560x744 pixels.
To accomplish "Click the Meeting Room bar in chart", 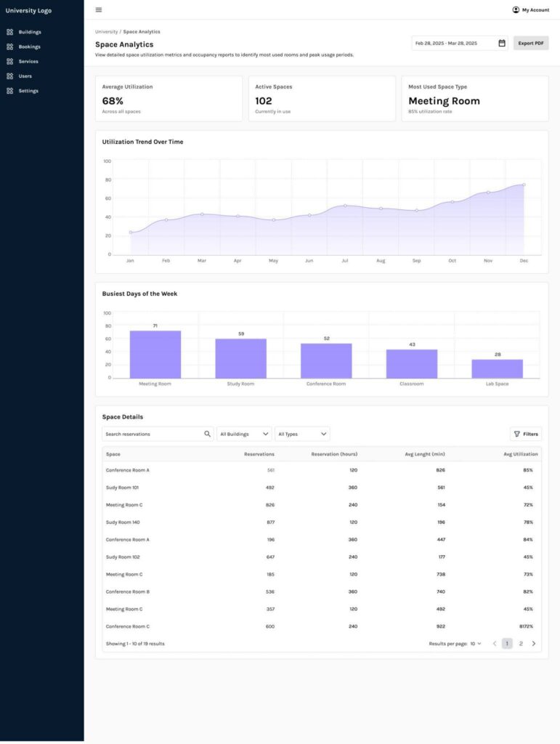I will click(x=155, y=355).
